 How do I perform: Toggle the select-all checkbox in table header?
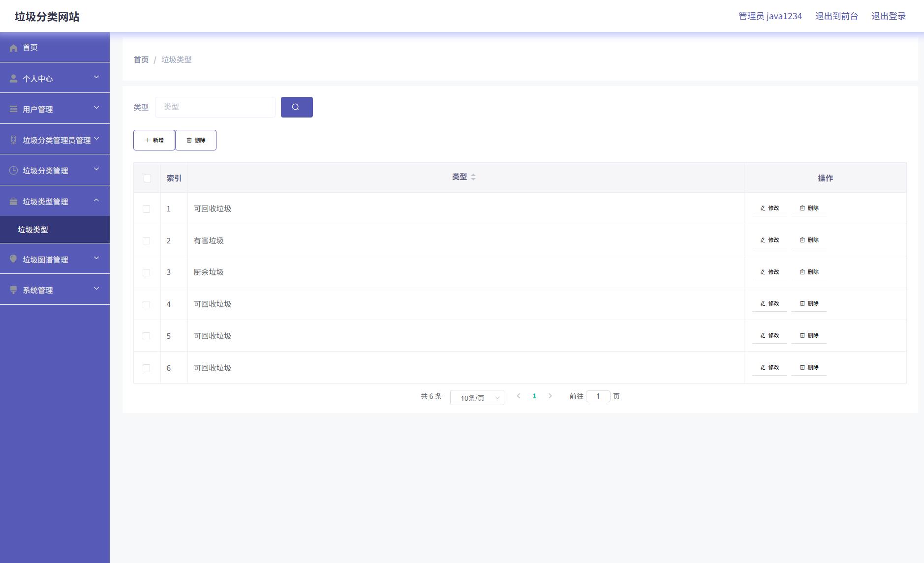point(147,178)
